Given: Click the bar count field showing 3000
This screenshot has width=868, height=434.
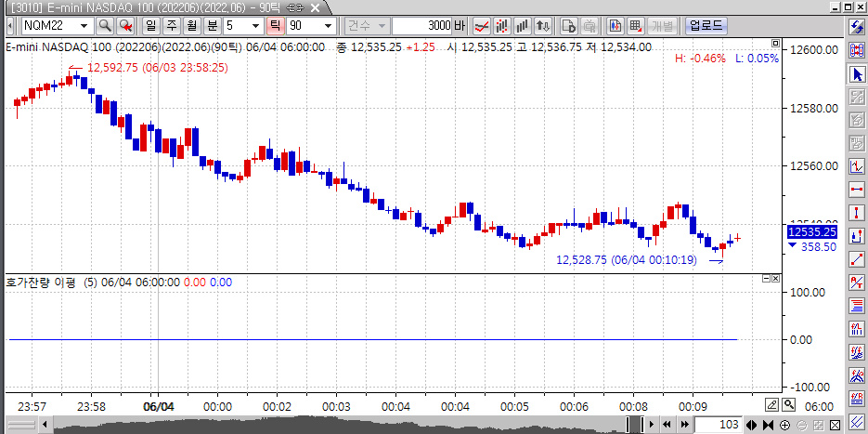Looking at the screenshot, I should click(x=421, y=25).
